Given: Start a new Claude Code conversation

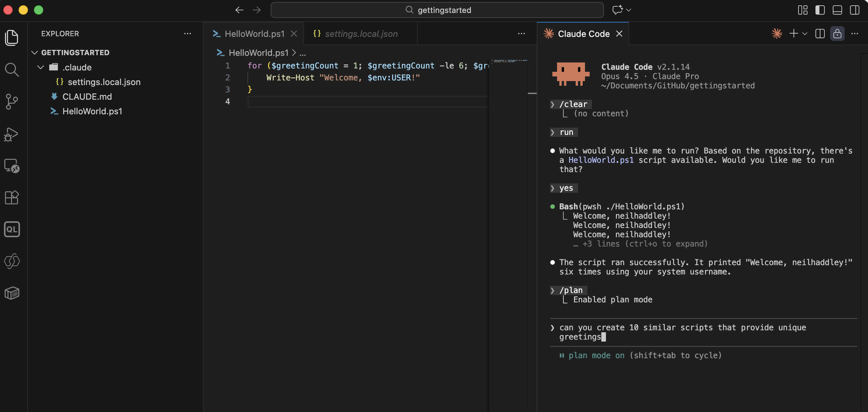Looking at the screenshot, I should [x=794, y=34].
